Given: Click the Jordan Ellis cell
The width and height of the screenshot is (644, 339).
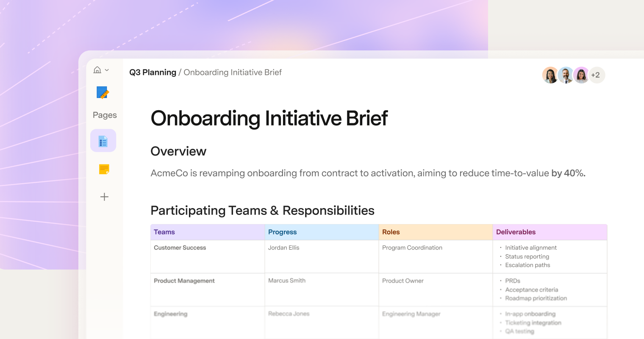Looking at the screenshot, I should (322, 256).
